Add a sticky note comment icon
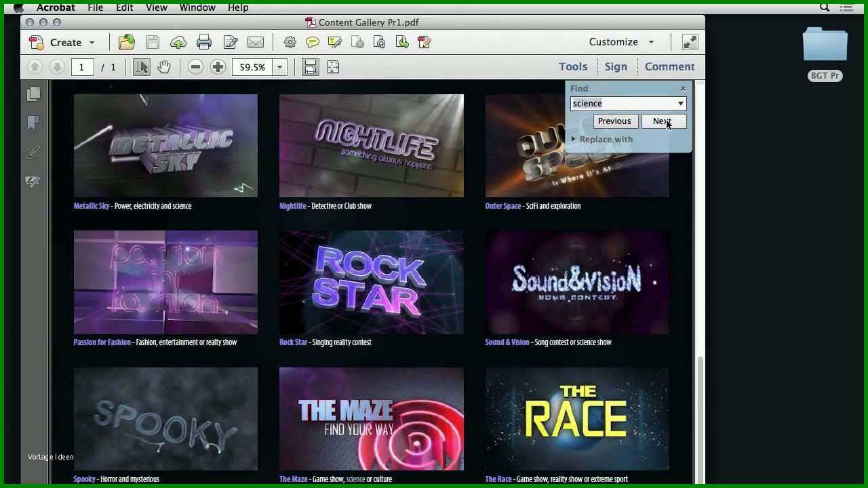Viewport: 868px width, 488px height. click(312, 42)
